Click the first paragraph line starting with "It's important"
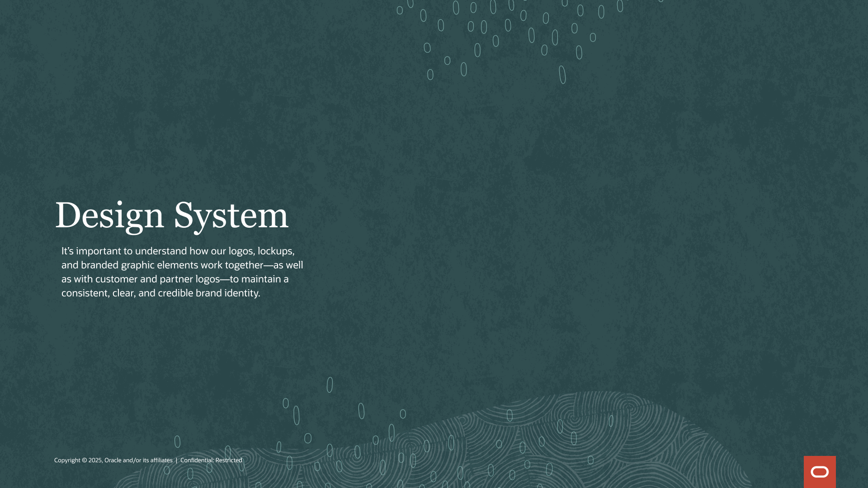 pos(178,251)
